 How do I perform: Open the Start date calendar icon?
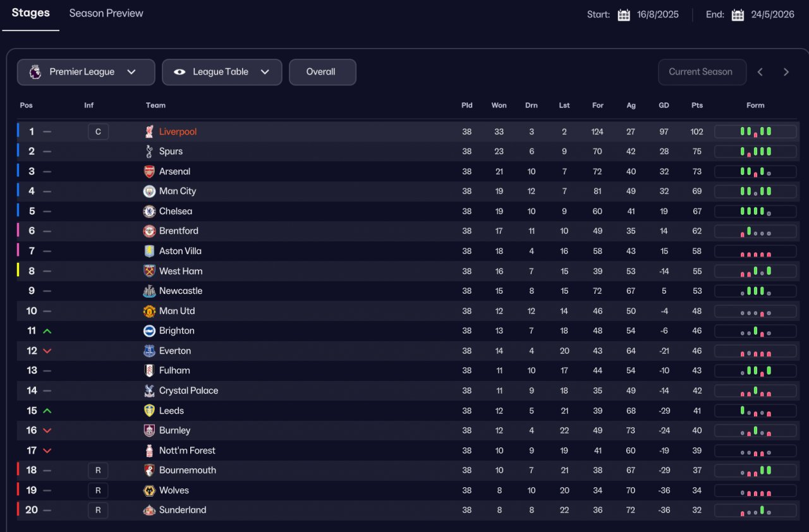tap(624, 15)
